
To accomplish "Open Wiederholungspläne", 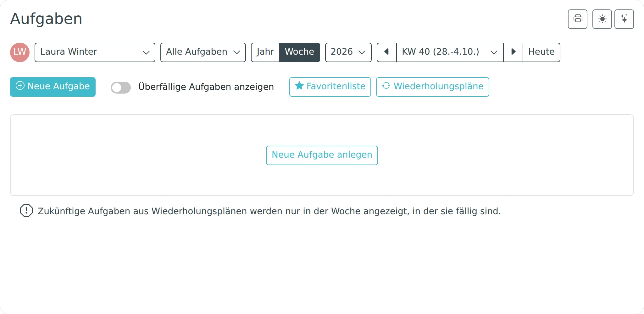I will [x=433, y=87].
